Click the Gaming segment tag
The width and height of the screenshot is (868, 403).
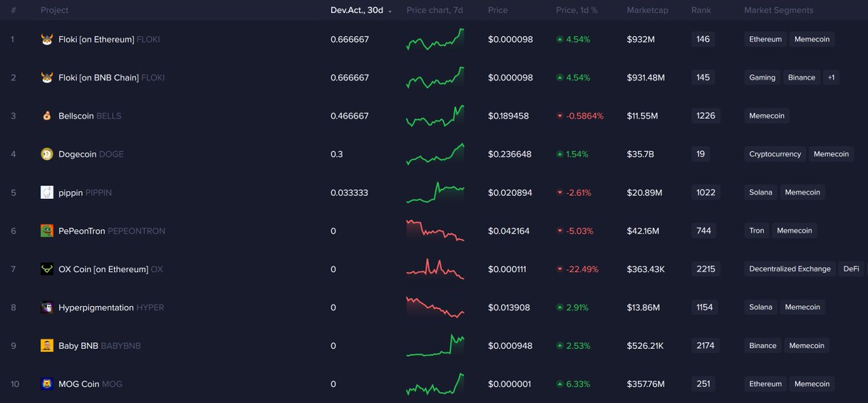coord(762,77)
